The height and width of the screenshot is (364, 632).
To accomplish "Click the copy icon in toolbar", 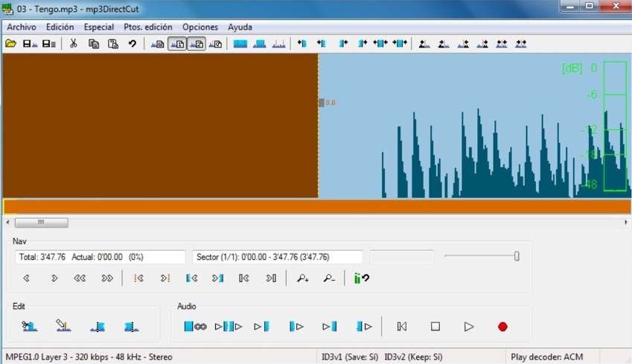I will pyautogui.click(x=93, y=44).
